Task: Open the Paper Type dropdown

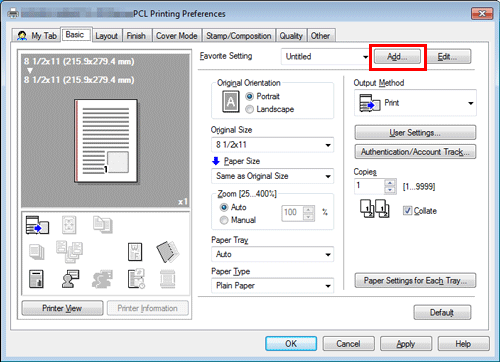Action: pos(272,286)
